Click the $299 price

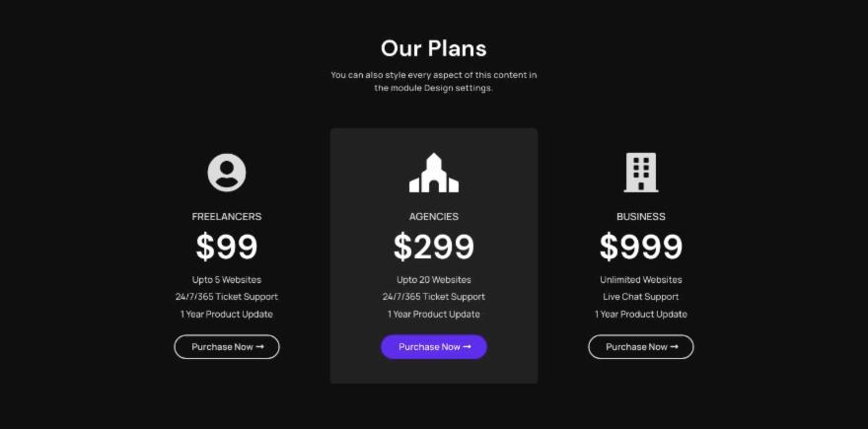coord(434,247)
